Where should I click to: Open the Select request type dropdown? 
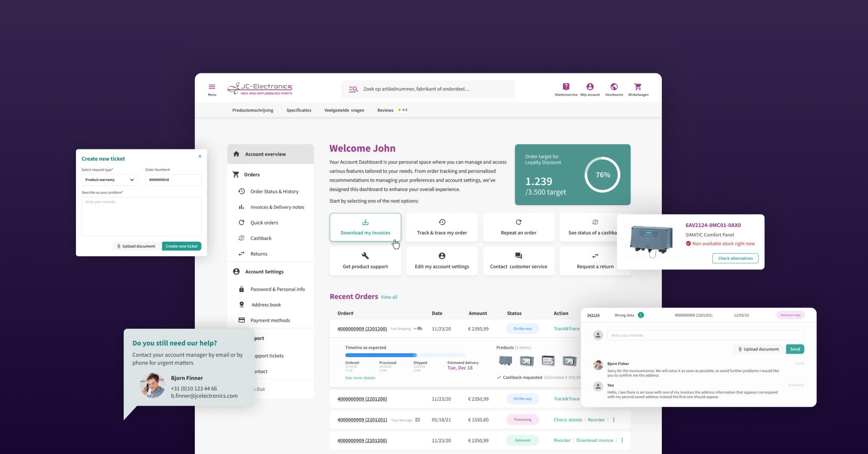[109, 180]
